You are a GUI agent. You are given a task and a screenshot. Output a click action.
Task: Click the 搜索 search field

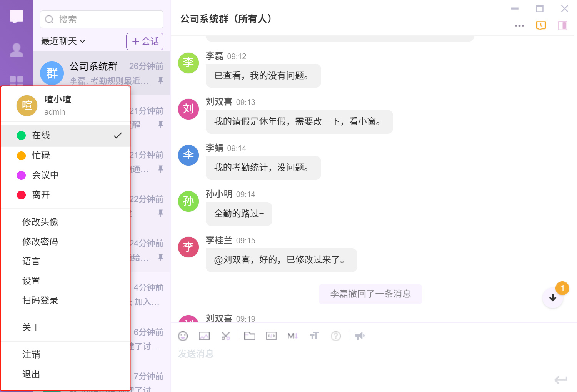[x=102, y=19]
